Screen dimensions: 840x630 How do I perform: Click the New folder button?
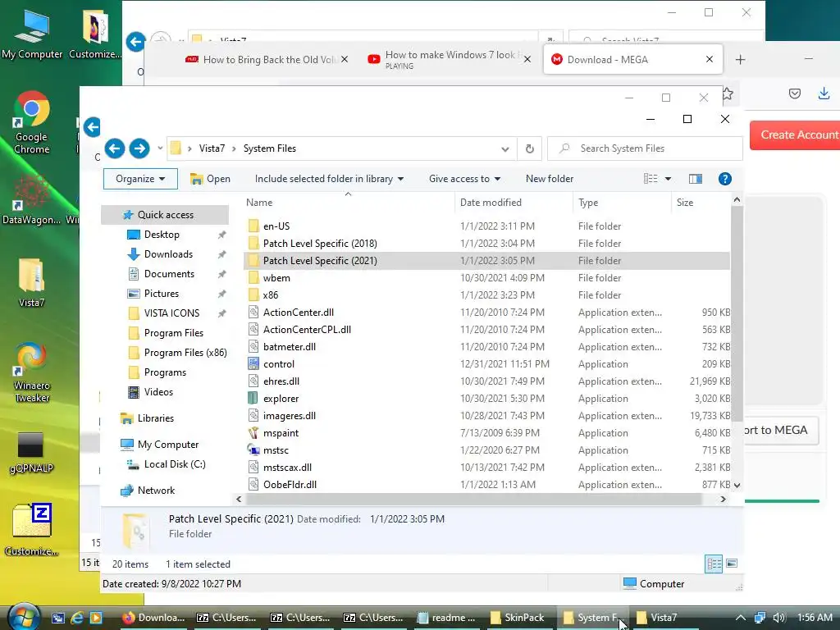click(x=549, y=179)
